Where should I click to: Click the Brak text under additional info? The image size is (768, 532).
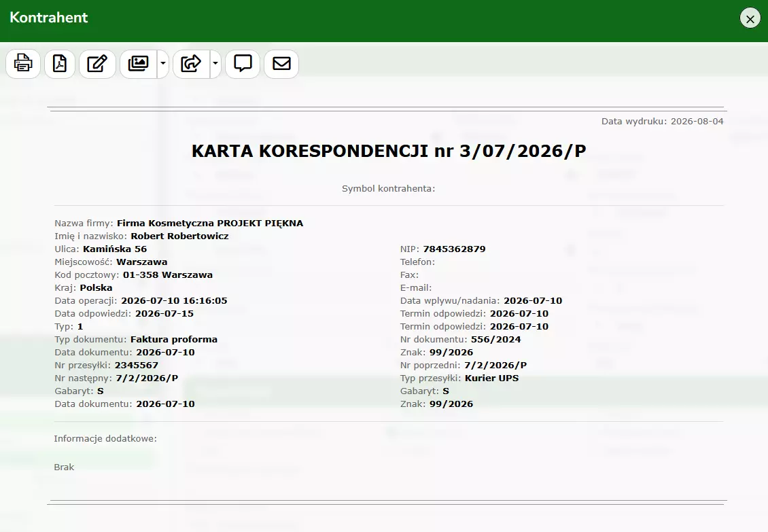click(64, 467)
